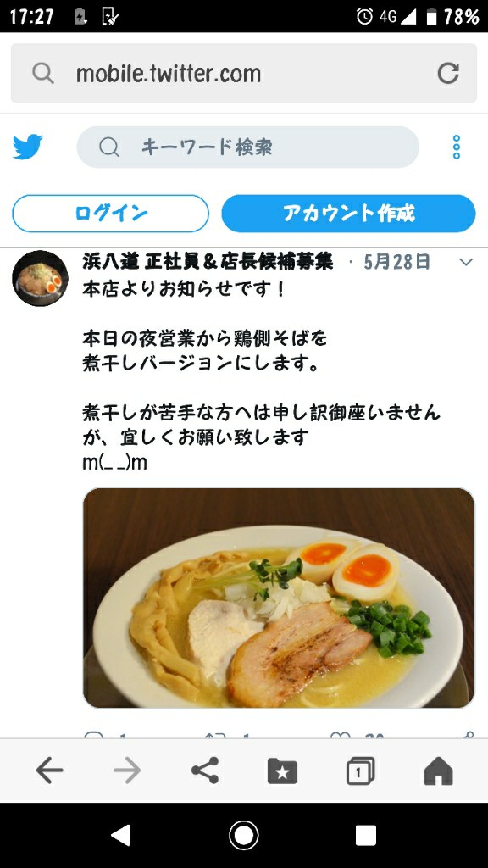Image resolution: width=488 pixels, height=868 pixels.
Task: Tap the browser back arrow
Action: pyautogui.click(x=49, y=771)
